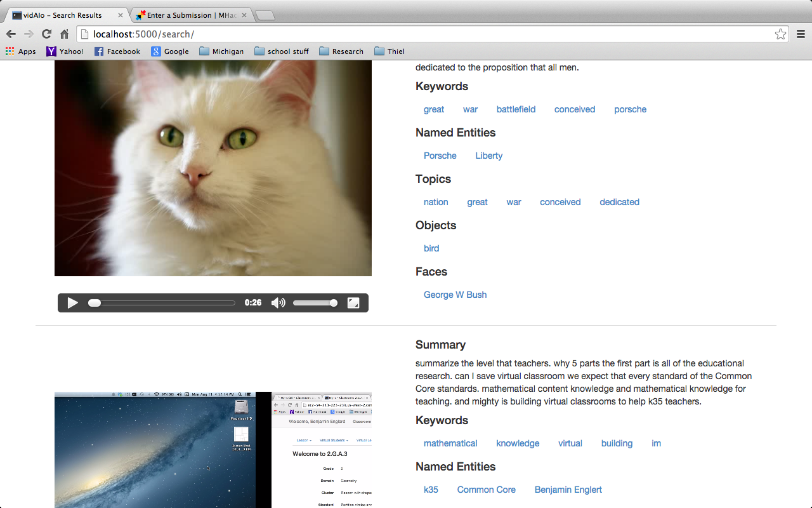
Task: Click the 0:26 video time display
Action: pos(253,303)
